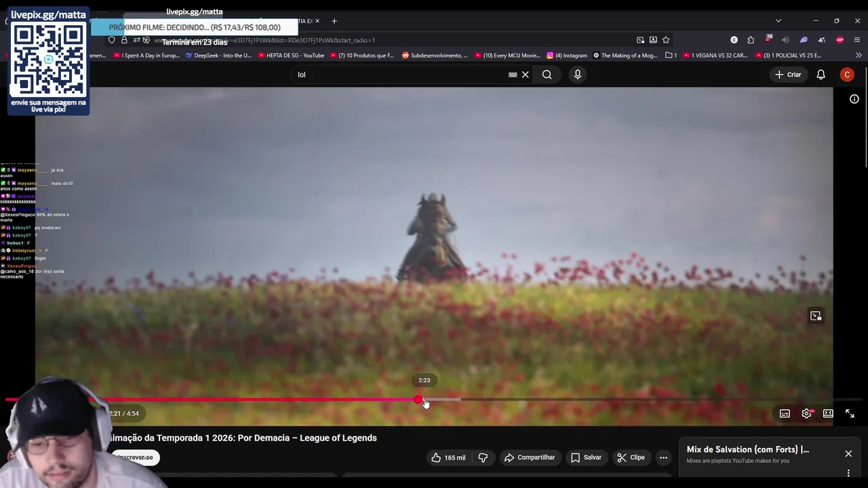The width and height of the screenshot is (868, 488).
Task: Open bookmark "(7) 10 Produtos que F..."
Action: [361, 56]
